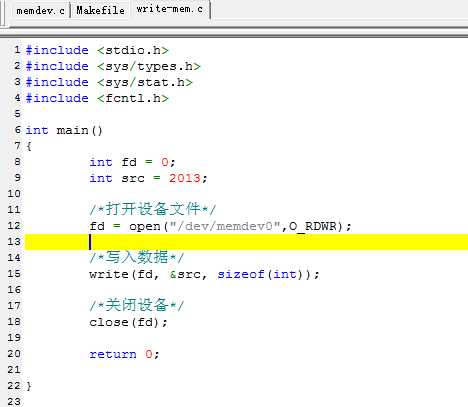The height and width of the screenshot is (407, 468).
Task: Click the write(fd, &src, sizeof(int)) call
Action: [204, 274]
